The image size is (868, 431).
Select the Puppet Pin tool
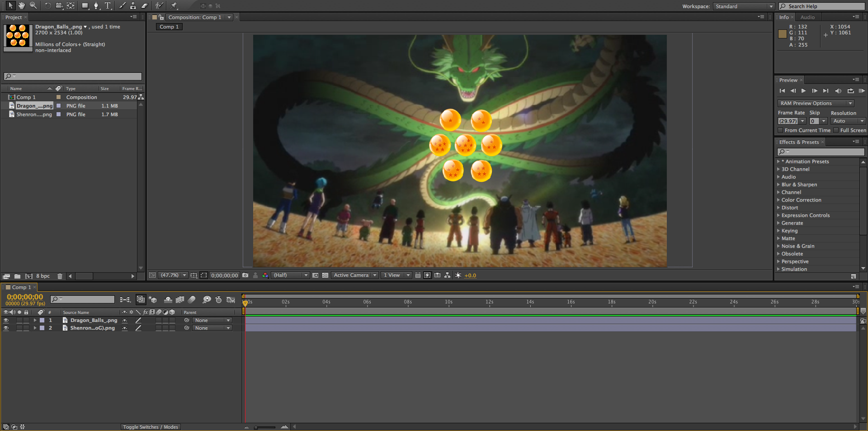tap(174, 5)
